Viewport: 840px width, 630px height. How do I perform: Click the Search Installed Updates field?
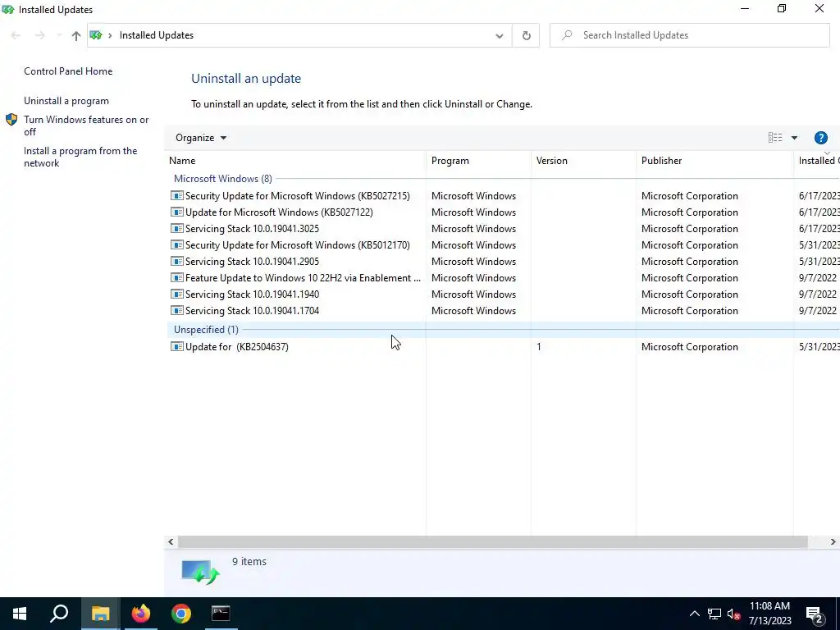point(690,35)
